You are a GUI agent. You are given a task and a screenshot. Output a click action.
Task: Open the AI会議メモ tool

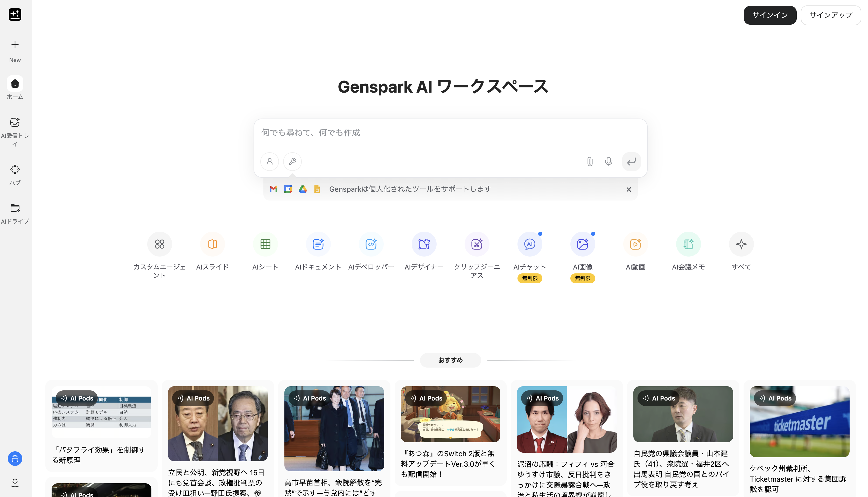point(688,244)
